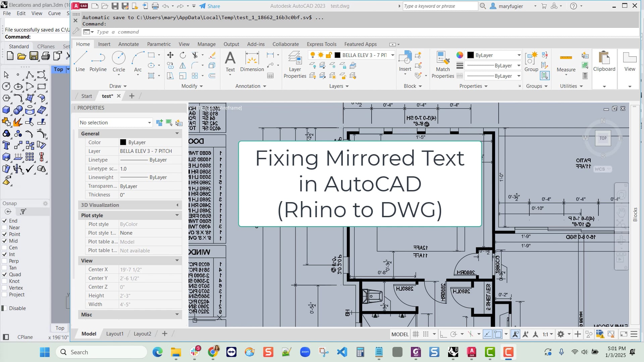Open the AutoCAD application menu button

(80, 6)
